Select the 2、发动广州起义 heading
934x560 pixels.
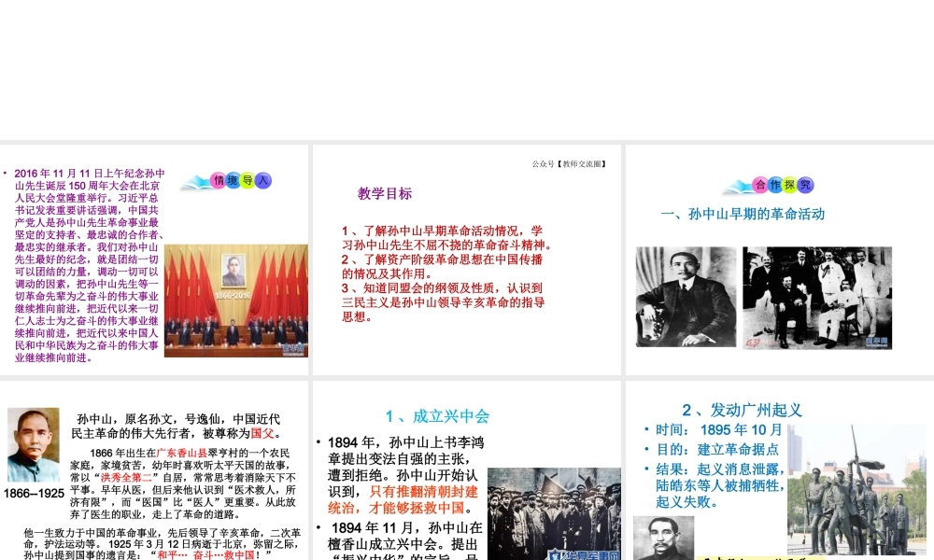coord(742,410)
